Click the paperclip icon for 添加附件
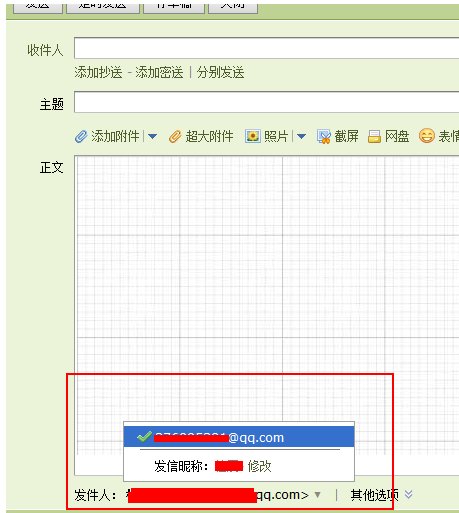 [81, 136]
